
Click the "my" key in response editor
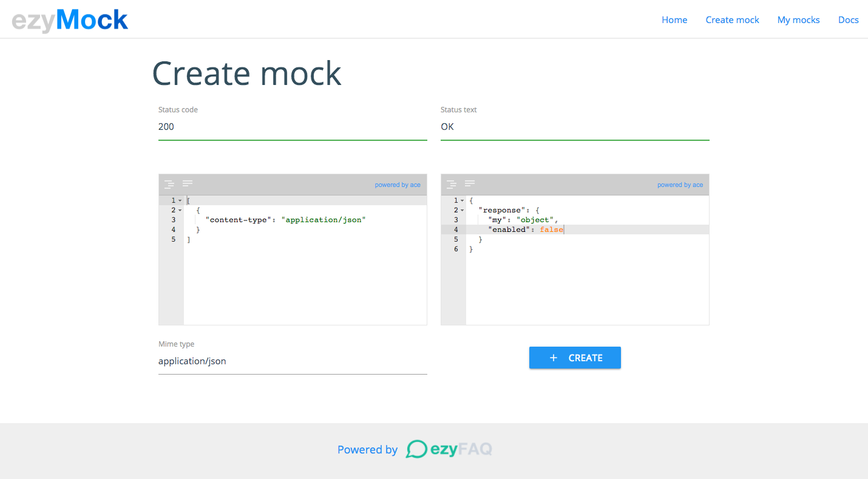pos(497,220)
